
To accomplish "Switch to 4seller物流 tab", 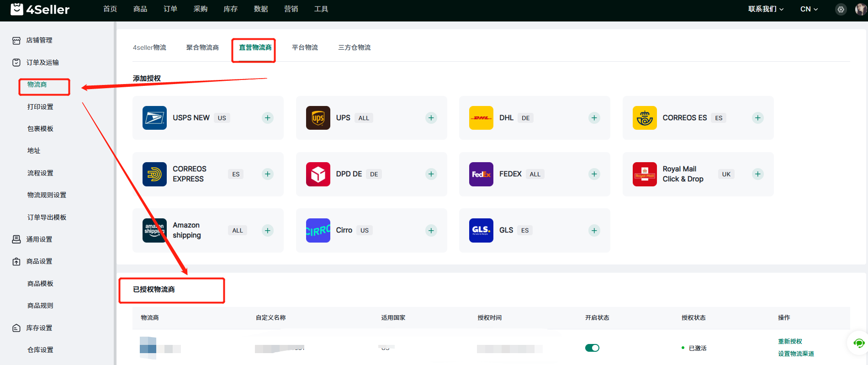I will 149,48.
